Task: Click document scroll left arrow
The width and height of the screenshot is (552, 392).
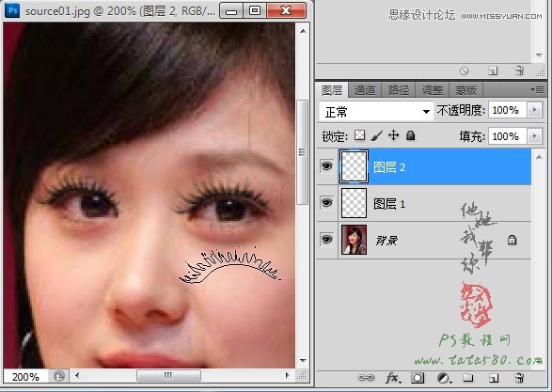Action: [x=77, y=375]
